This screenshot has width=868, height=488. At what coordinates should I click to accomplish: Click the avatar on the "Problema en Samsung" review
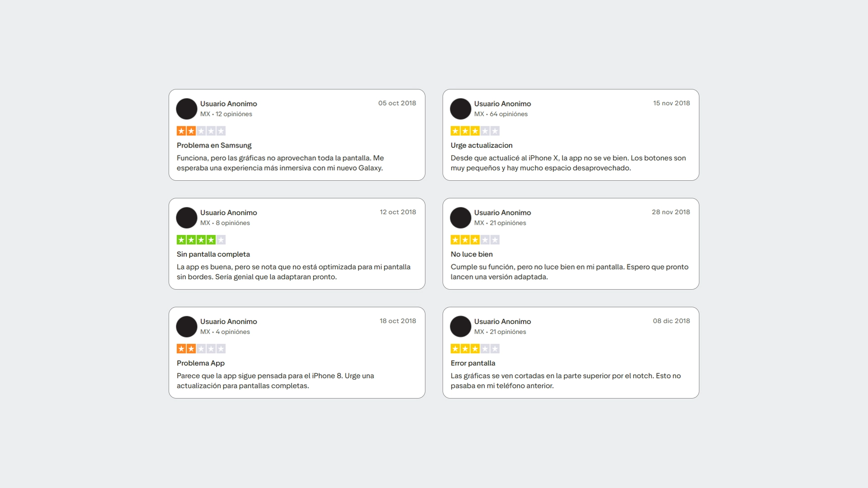click(x=186, y=109)
